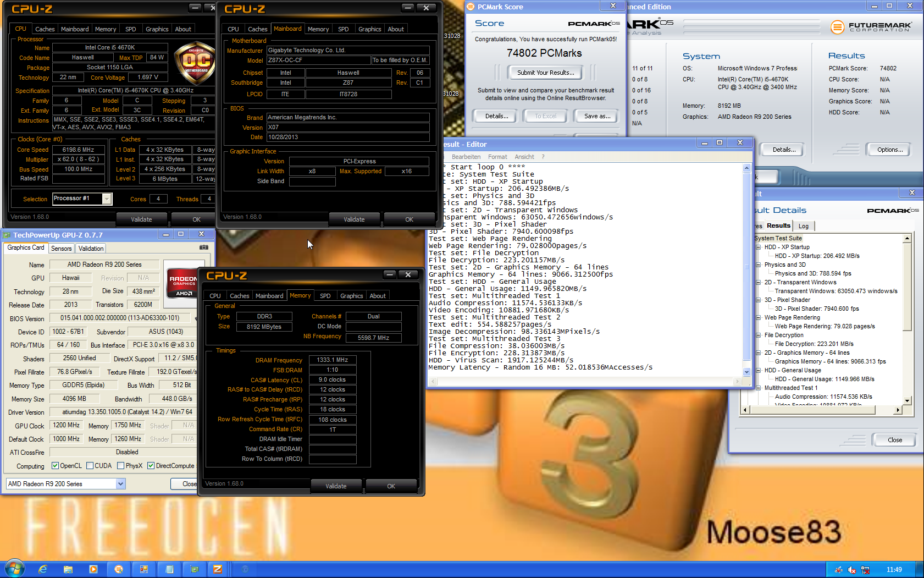Click the PCMark Score window title icon
The width and height of the screenshot is (924, 578).
[x=471, y=7]
